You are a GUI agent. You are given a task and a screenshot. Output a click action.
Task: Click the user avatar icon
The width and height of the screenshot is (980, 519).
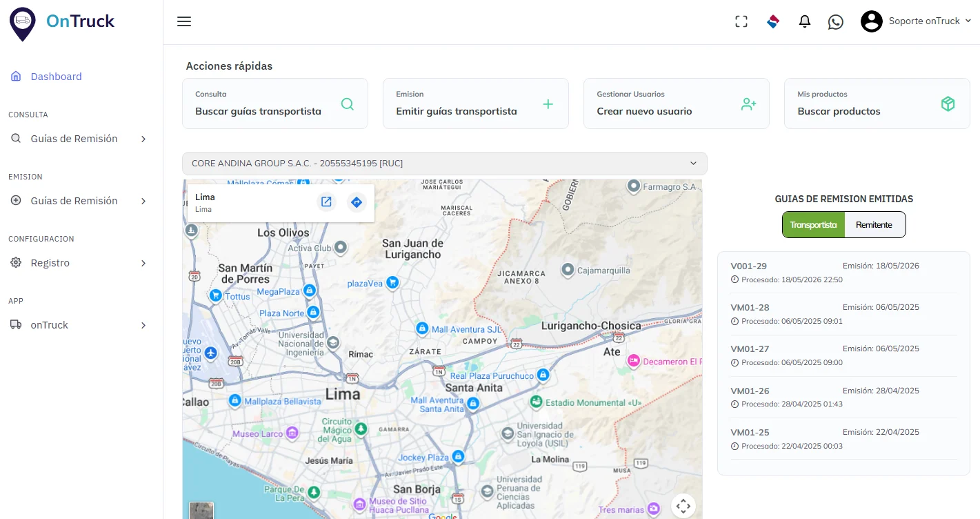pos(872,21)
